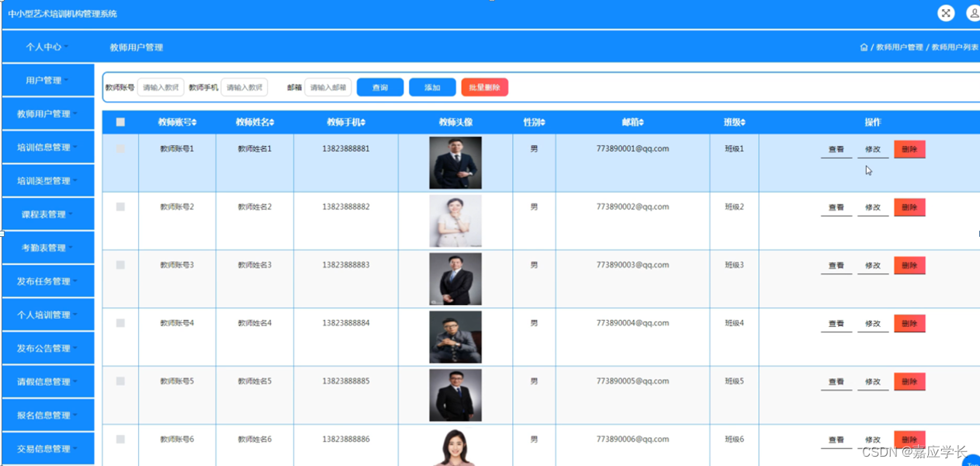The width and height of the screenshot is (980, 466).
Task: Click the 添加 add button
Action: (x=432, y=87)
